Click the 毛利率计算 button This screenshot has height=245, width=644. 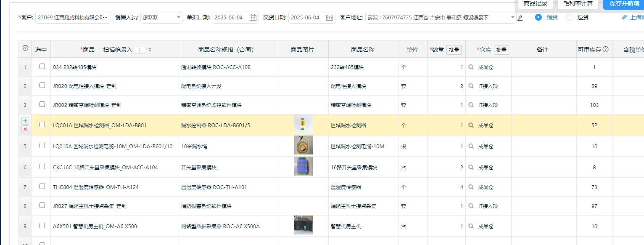(578, 4)
